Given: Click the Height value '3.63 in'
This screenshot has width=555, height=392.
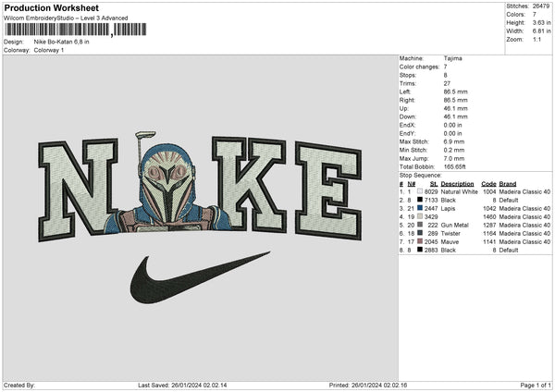Looking at the screenshot, I should (x=541, y=22).
